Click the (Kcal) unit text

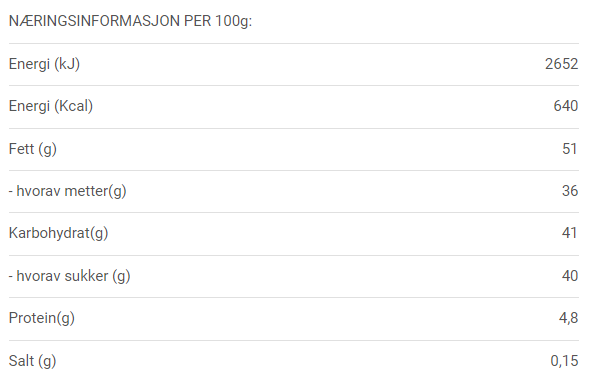click(x=74, y=106)
